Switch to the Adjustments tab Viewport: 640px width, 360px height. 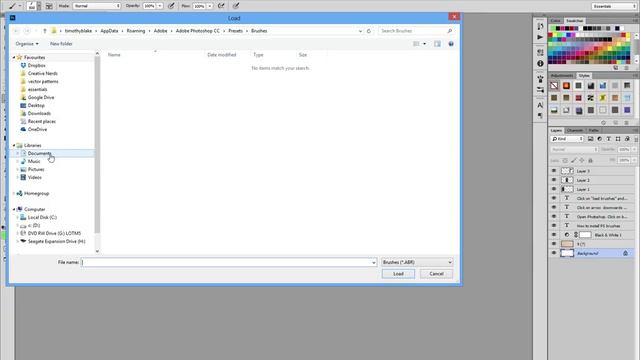coord(562,76)
